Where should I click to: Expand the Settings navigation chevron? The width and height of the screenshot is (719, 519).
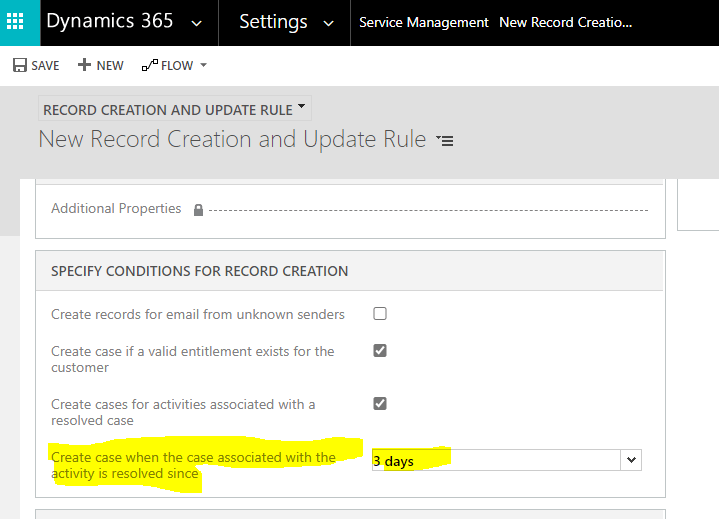pyautogui.click(x=327, y=22)
